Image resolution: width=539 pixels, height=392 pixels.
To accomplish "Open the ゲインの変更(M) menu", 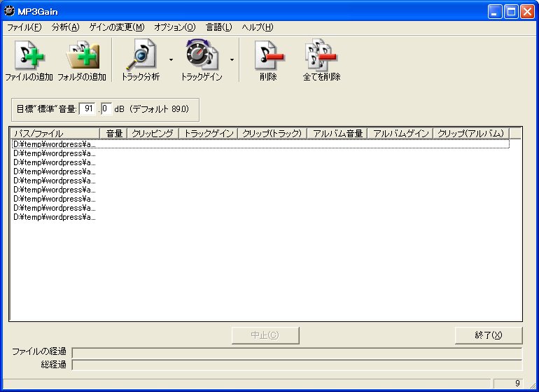I will click(116, 27).
